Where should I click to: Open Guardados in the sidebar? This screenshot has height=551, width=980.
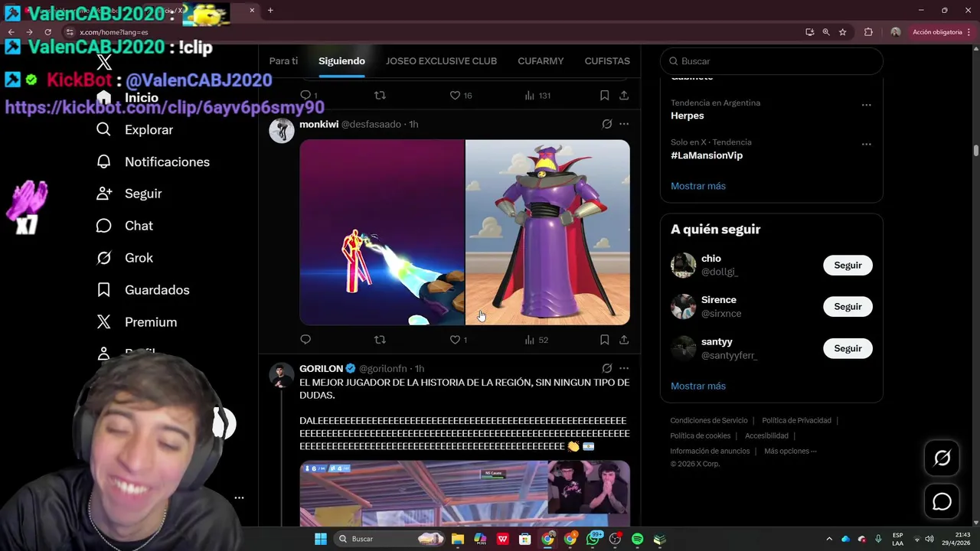[x=143, y=290]
